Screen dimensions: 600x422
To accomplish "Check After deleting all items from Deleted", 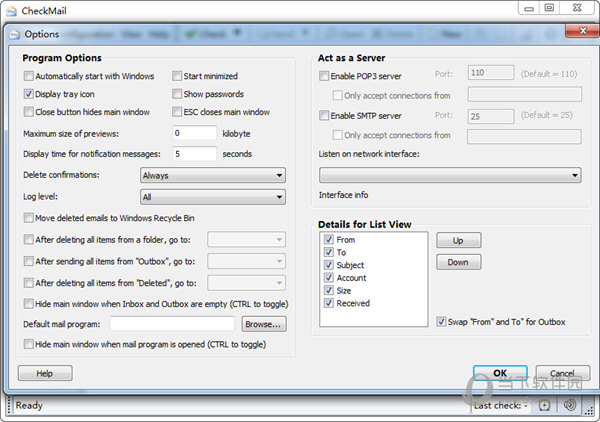I will 29,283.
